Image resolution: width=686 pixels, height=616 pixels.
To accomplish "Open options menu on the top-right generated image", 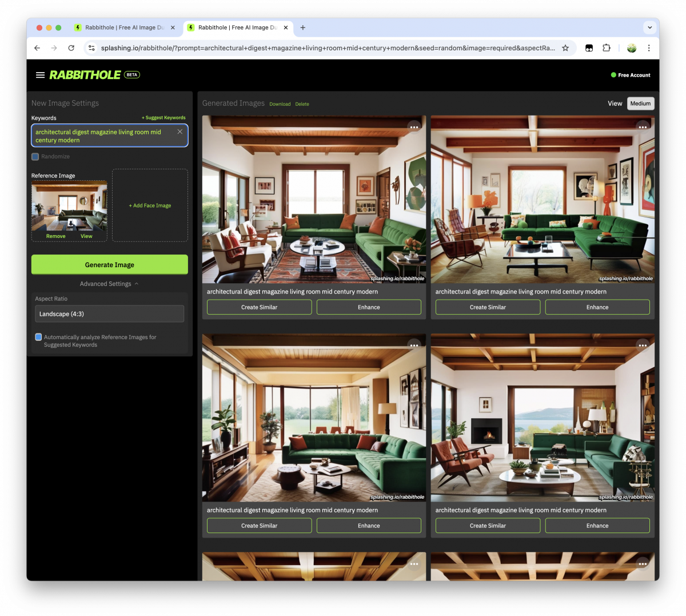I will tap(643, 126).
